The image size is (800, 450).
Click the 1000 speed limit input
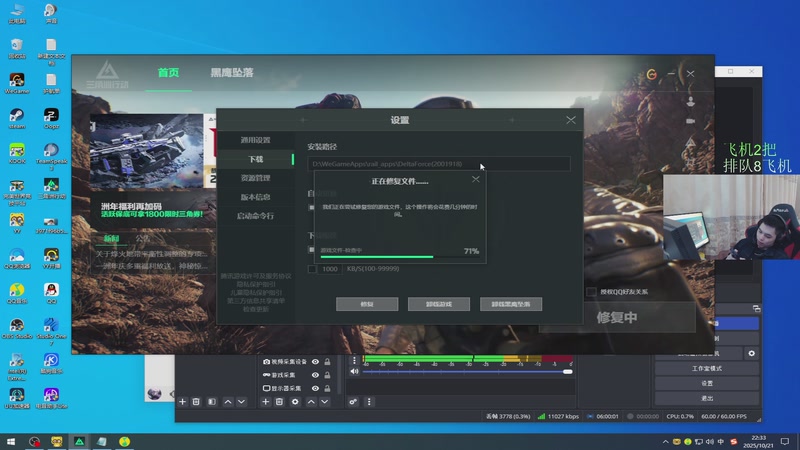[x=330, y=269]
